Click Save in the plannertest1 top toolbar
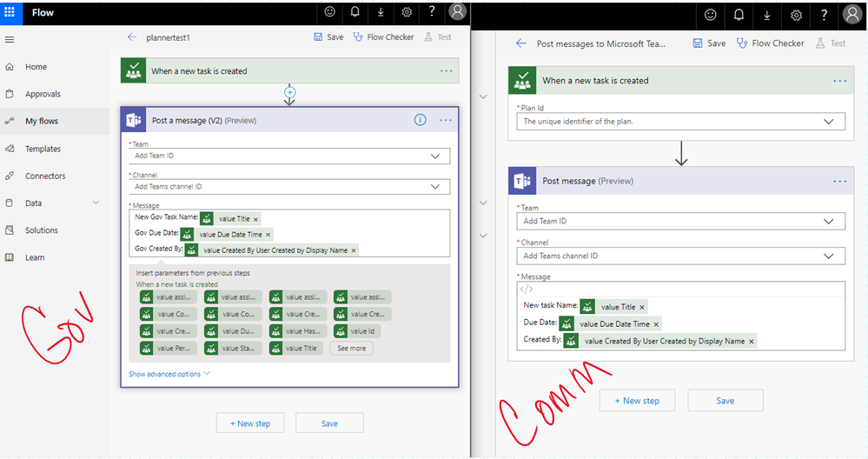868x459 pixels. pos(328,37)
